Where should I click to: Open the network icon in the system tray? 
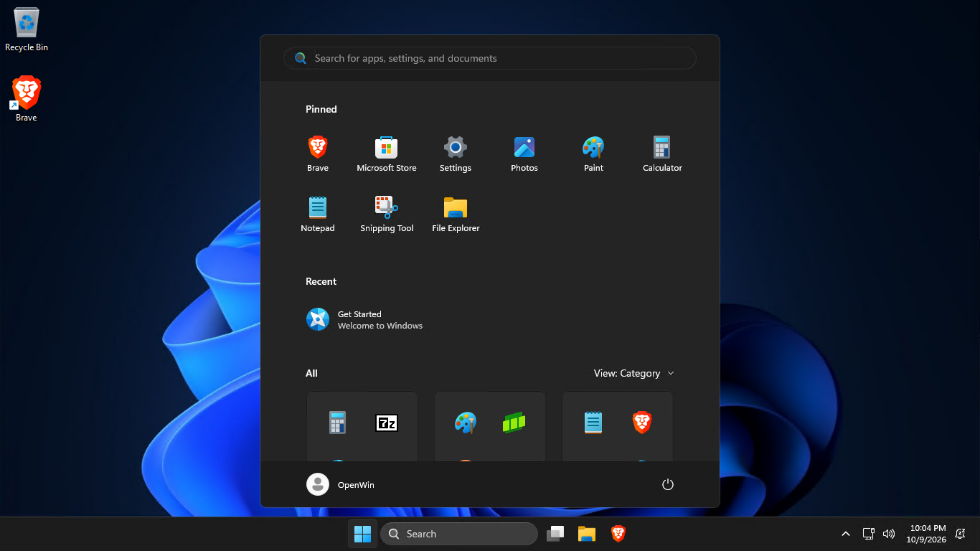tap(868, 534)
